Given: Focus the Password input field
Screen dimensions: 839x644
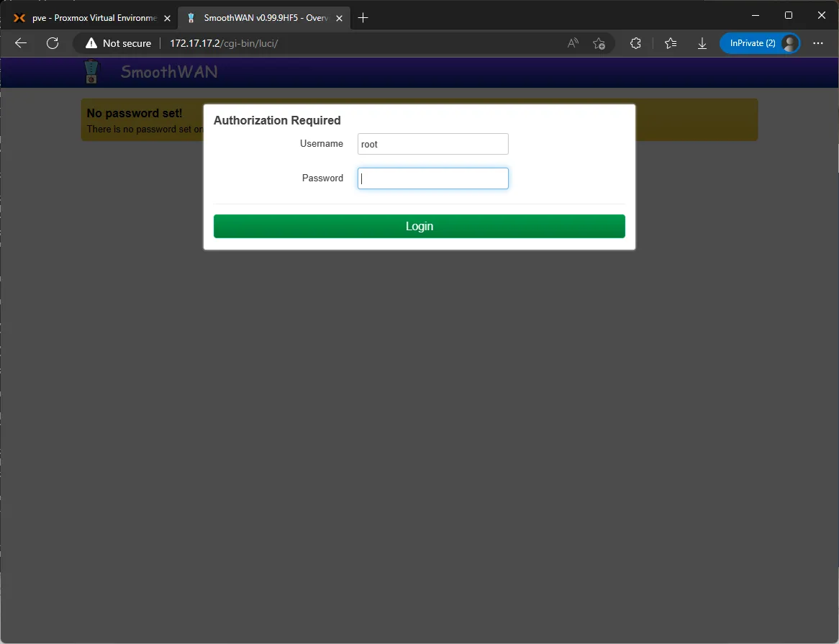Looking at the screenshot, I should point(433,178).
